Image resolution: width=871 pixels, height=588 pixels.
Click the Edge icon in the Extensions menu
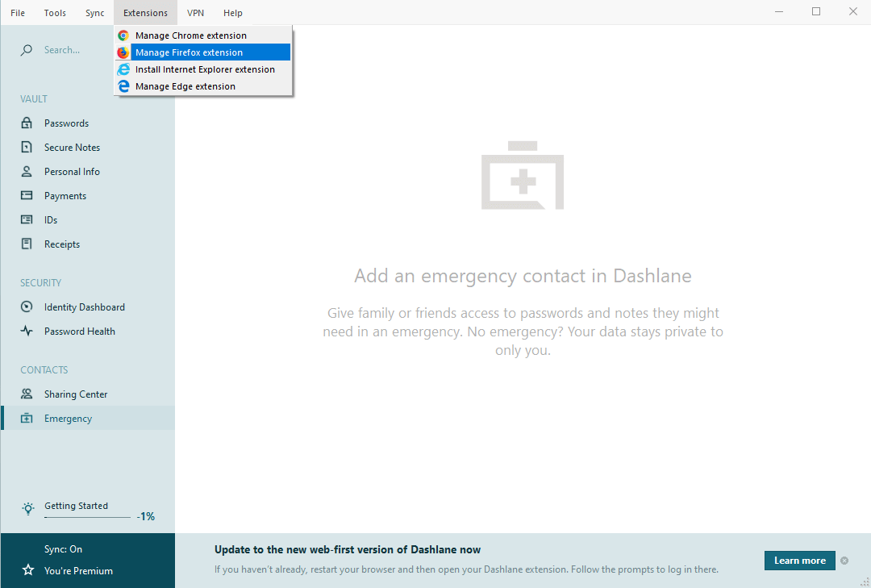[x=123, y=86]
